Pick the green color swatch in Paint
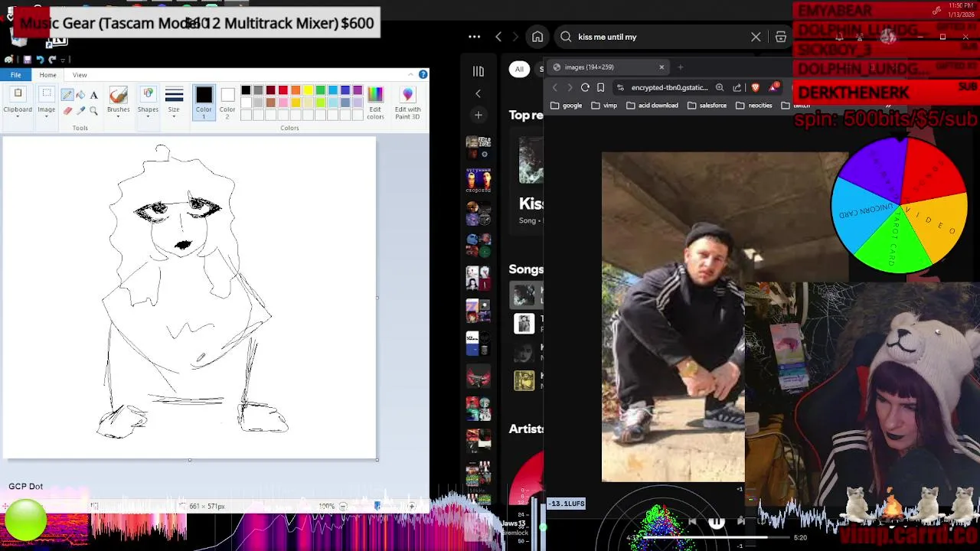 [320, 90]
